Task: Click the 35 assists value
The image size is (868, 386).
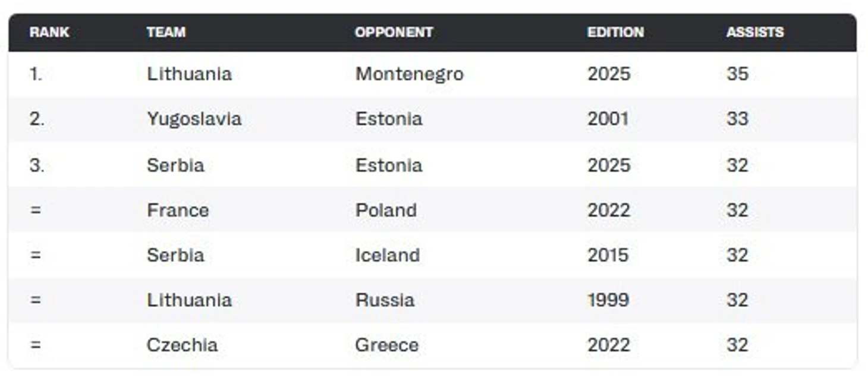Action: 737,74
